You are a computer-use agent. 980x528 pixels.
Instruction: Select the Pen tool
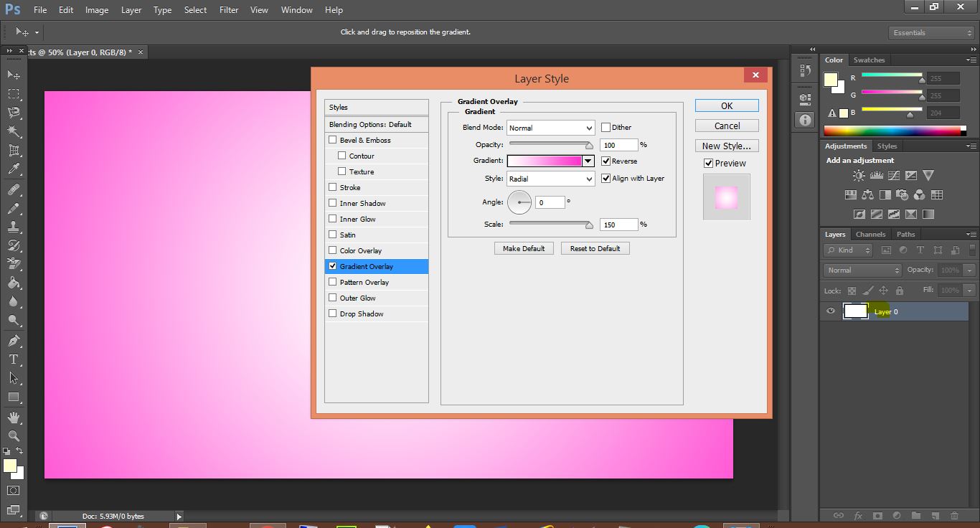click(14, 341)
